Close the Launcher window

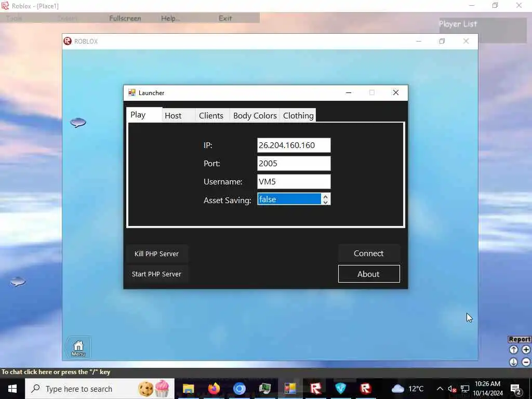click(395, 92)
